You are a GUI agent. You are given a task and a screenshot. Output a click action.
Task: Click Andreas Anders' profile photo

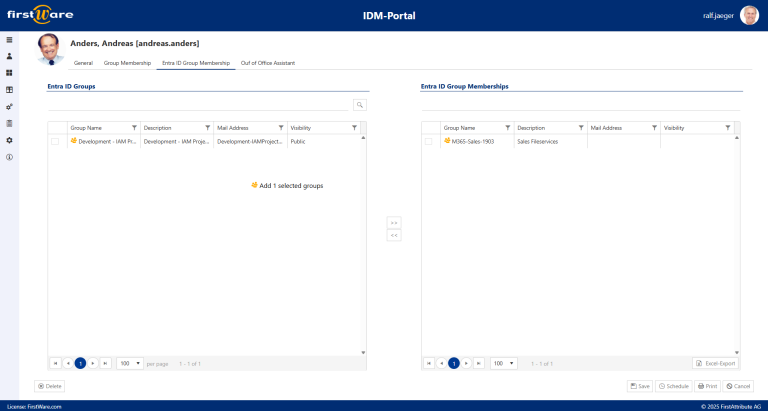click(51, 49)
